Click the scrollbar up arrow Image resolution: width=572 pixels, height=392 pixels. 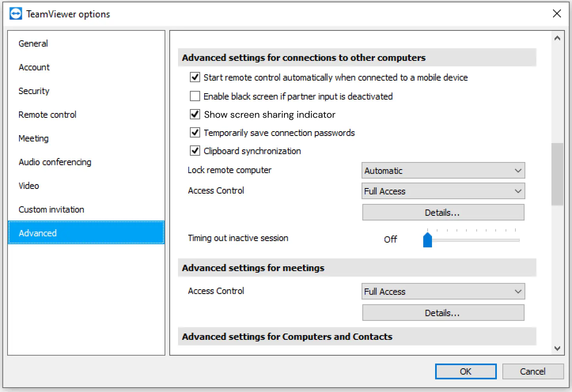click(x=557, y=38)
